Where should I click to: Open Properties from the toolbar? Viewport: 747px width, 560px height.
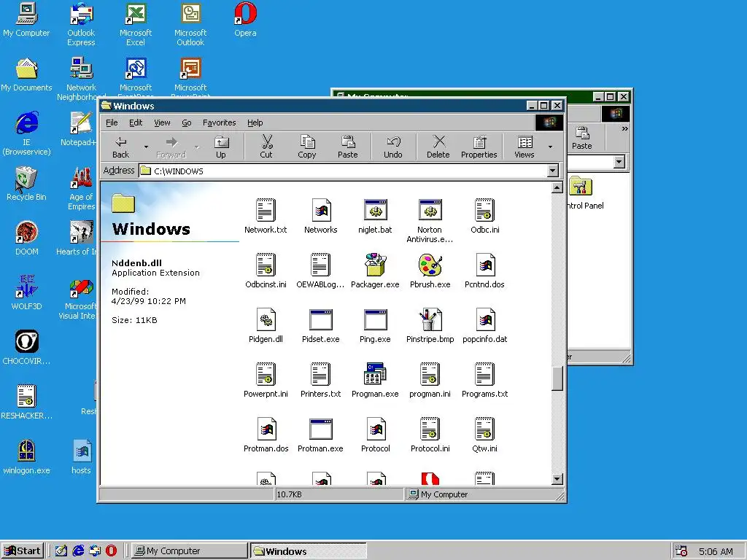[x=479, y=147]
